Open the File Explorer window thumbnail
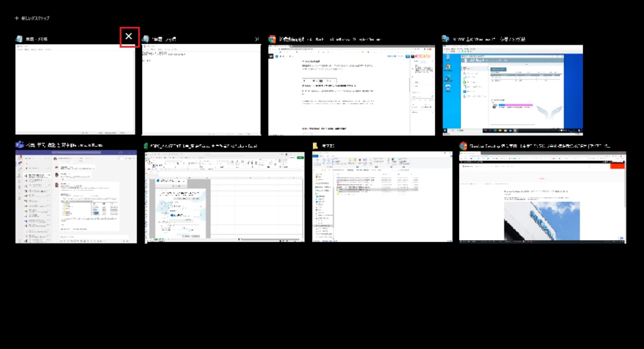This screenshot has height=349, width=644. 382,197
